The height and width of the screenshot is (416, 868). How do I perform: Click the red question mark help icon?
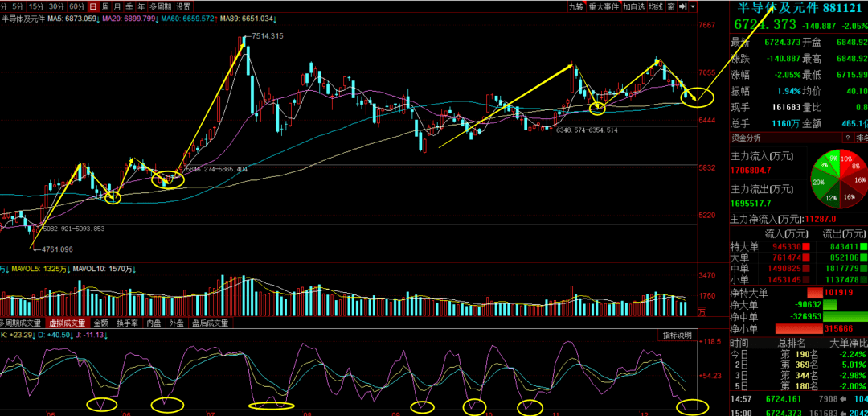(847, 138)
